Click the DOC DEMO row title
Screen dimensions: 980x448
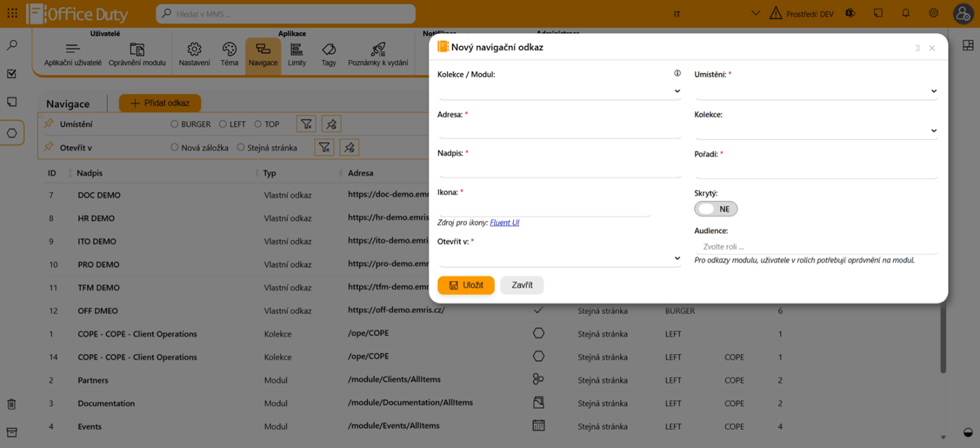[x=99, y=195]
